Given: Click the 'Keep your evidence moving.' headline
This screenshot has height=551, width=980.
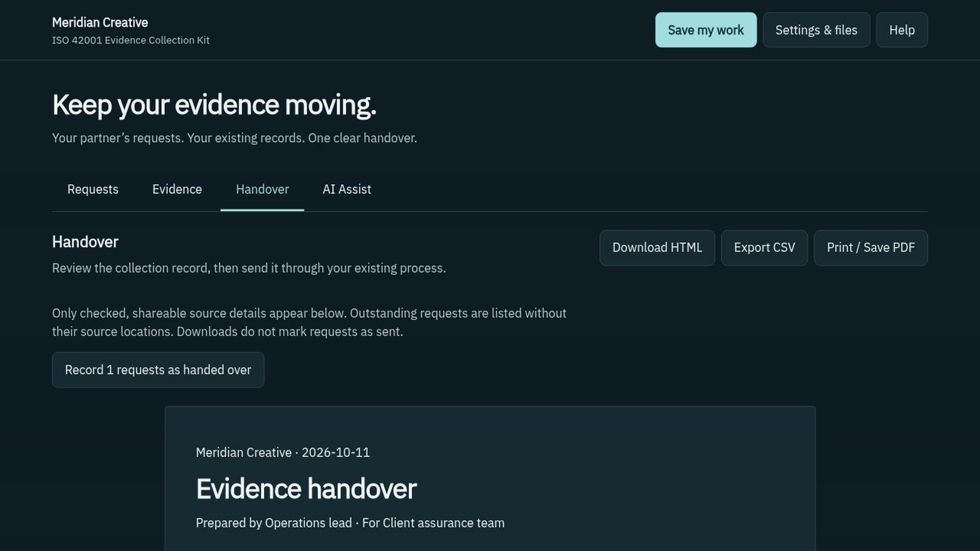Looking at the screenshot, I should (x=214, y=105).
